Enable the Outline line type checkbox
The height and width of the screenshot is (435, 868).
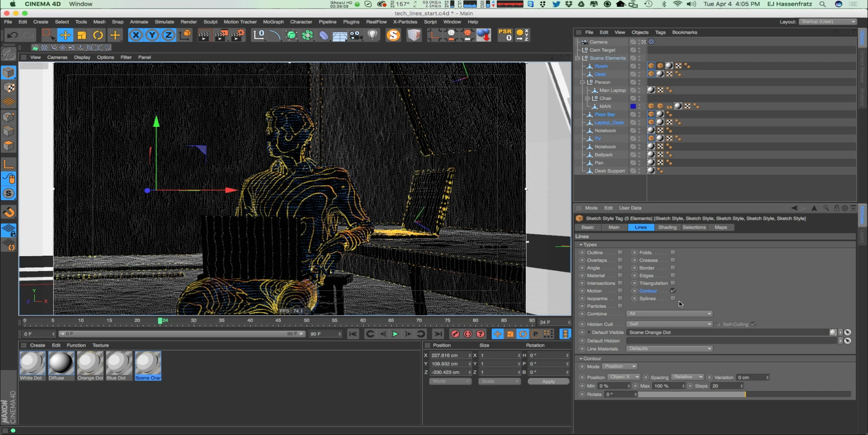(620, 253)
